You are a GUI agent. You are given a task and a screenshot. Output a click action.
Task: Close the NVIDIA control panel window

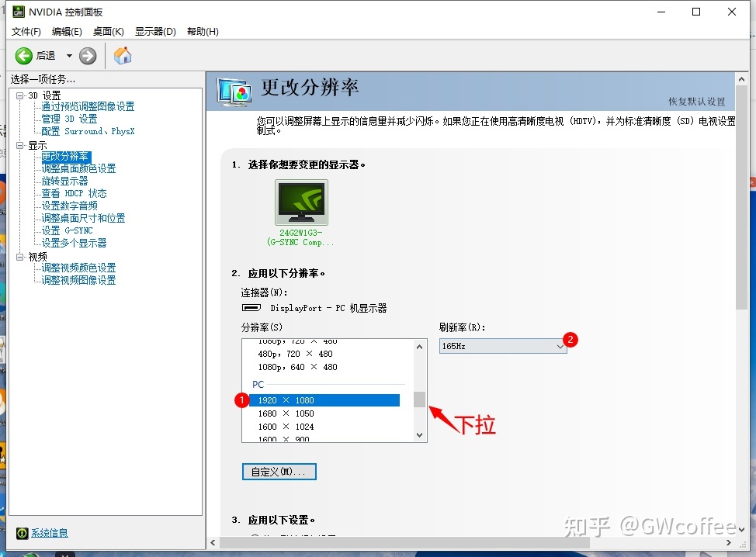732,12
